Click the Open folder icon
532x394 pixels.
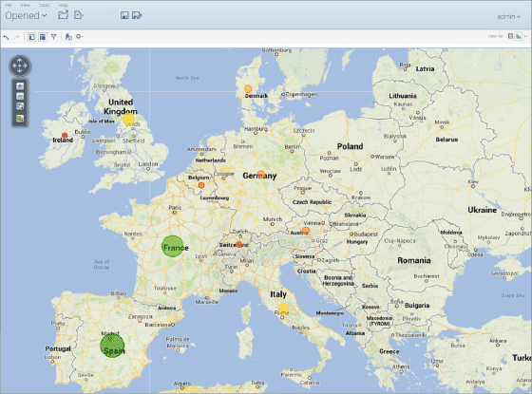[63, 15]
